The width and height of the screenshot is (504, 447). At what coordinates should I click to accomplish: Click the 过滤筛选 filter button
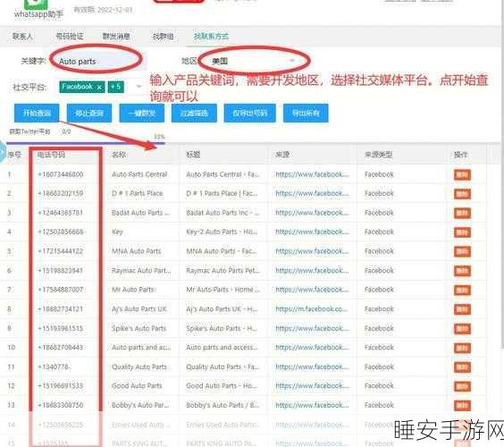(x=194, y=113)
